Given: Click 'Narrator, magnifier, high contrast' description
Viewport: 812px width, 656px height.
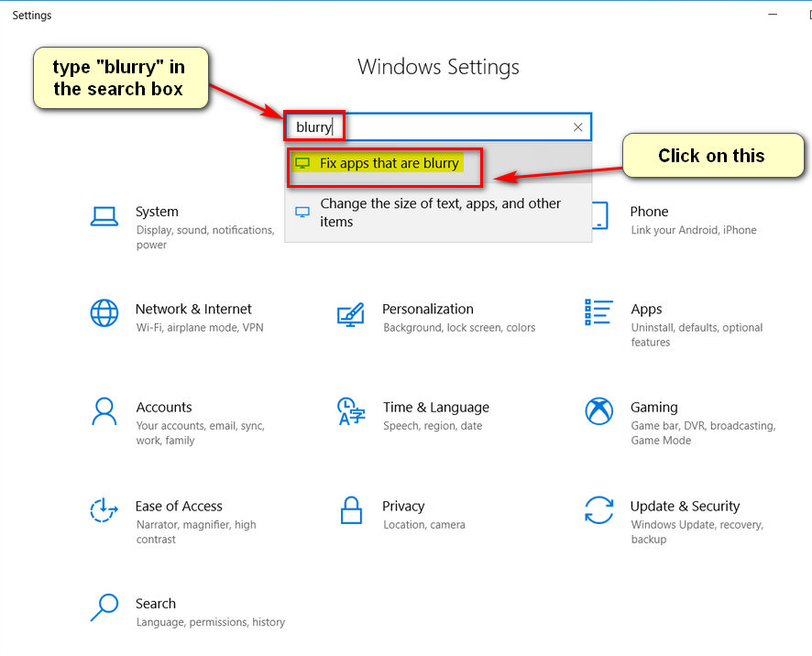Looking at the screenshot, I should [x=196, y=531].
